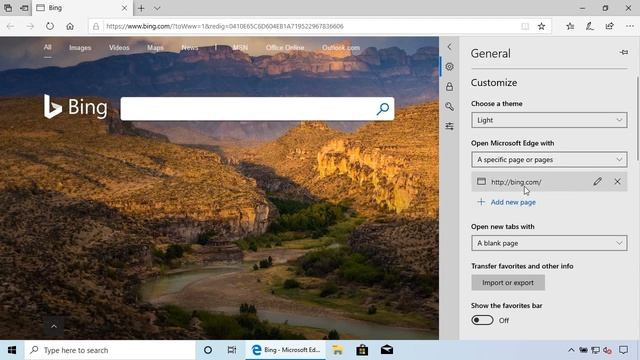Click Add new page link
The image size is (640, 360).
coord(507,202)
